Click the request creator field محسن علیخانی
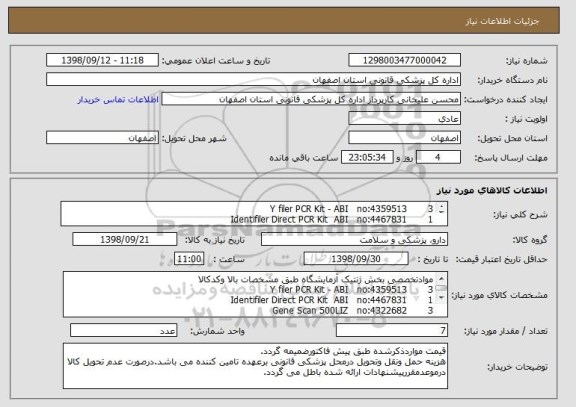The image size is (576, 407). point(311,99)
